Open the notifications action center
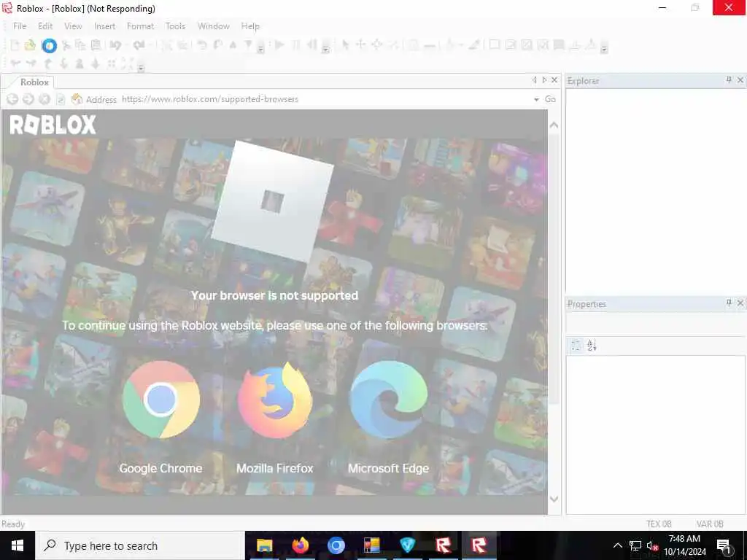The width and height of the screenshot is (747, 560). pyautogui.click(x=724, y=545)
